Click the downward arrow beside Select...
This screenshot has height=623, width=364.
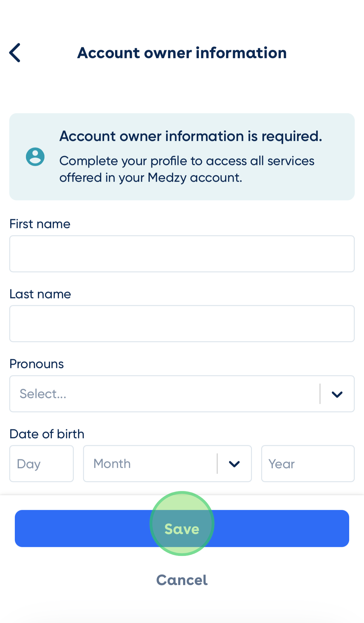(337, 394)
